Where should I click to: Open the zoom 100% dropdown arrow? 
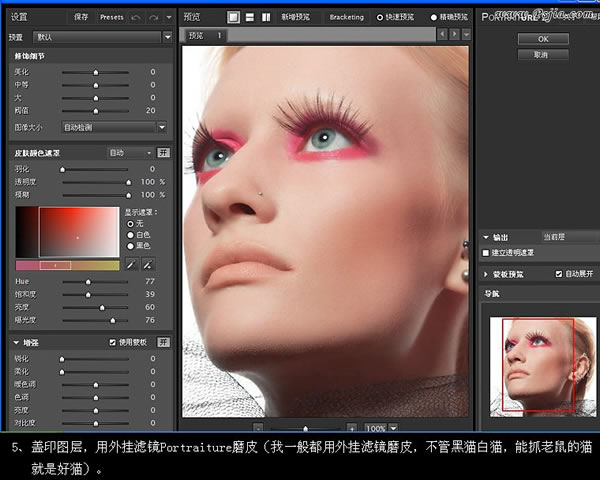393,428
